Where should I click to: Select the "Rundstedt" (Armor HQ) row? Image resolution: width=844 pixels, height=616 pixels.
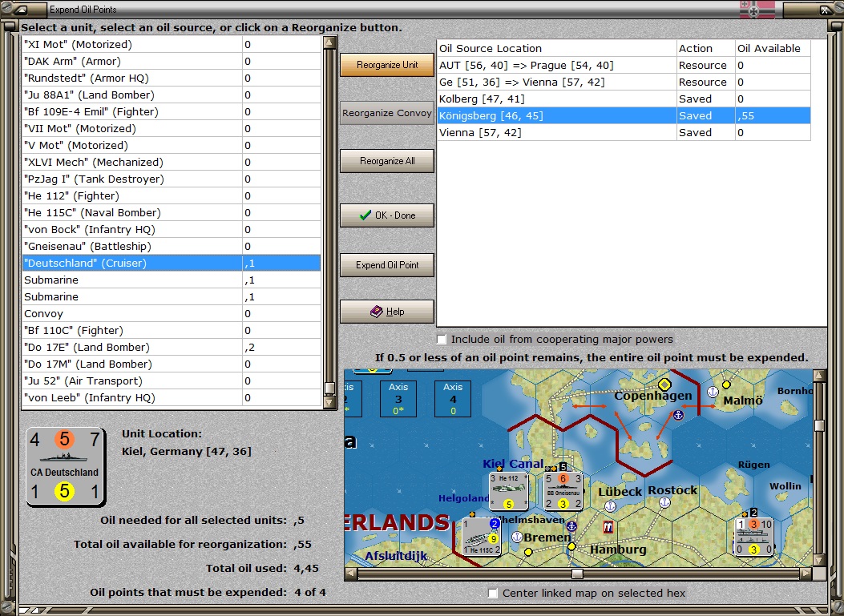(x=172, y=78)
